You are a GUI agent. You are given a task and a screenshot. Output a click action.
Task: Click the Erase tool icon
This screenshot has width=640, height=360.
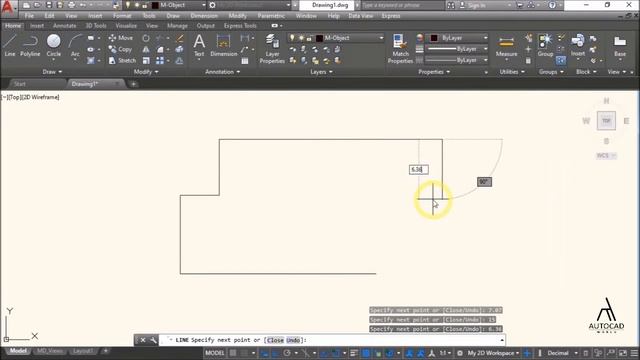pyautogui.click(x=180, y=38)
